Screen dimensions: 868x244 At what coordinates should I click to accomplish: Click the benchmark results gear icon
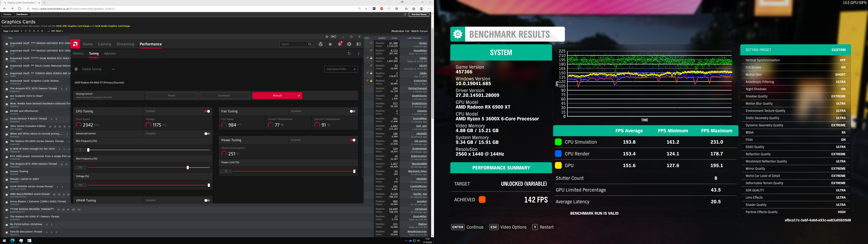pos(458,34)
